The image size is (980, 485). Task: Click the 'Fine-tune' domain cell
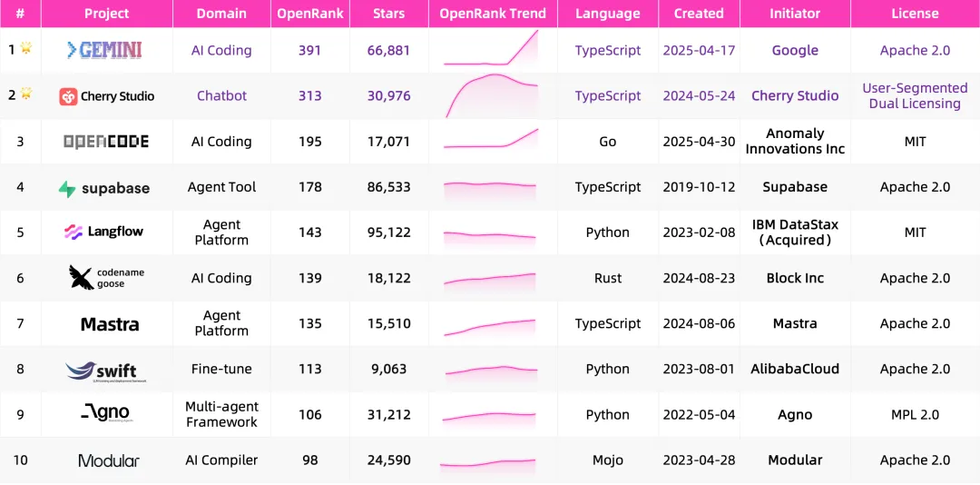(x=221, y=370)
